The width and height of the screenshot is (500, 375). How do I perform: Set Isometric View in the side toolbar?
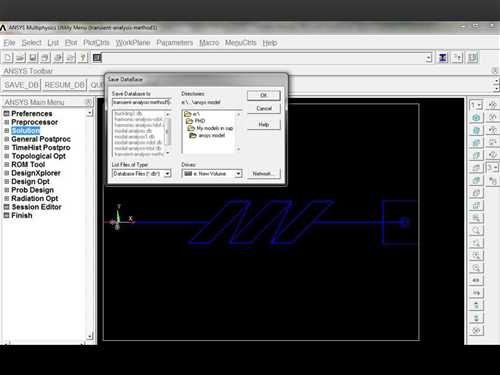476,118
